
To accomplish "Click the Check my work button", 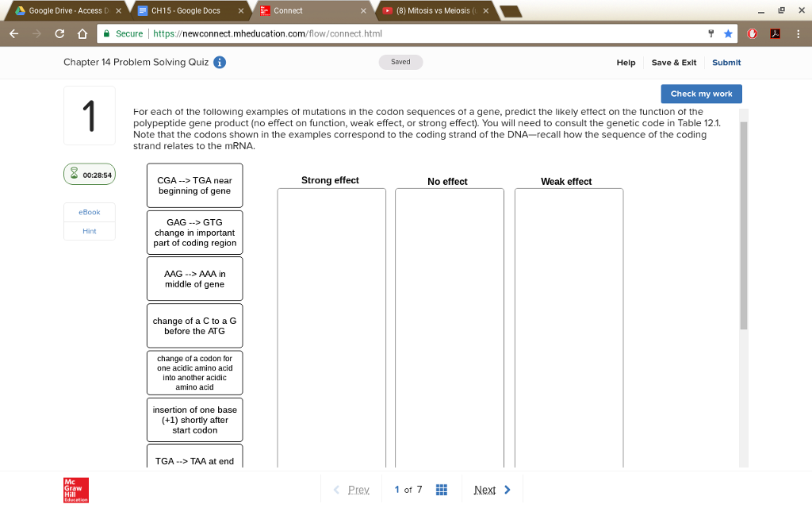I will [x=701, y=94].
